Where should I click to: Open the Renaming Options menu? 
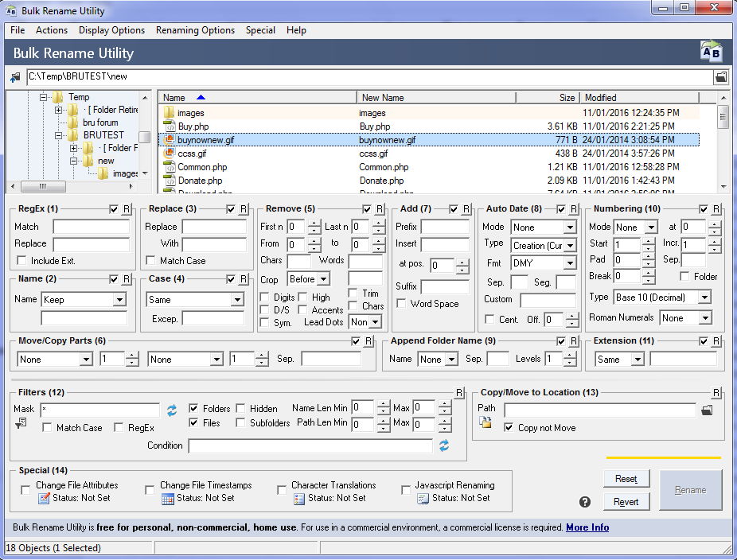click(195, 30)
